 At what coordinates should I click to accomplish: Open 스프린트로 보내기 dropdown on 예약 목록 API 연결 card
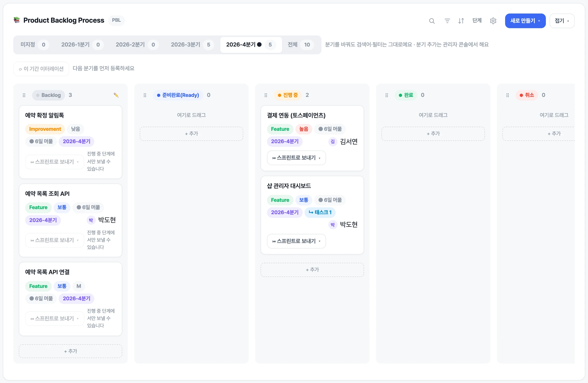pos(54,319)
